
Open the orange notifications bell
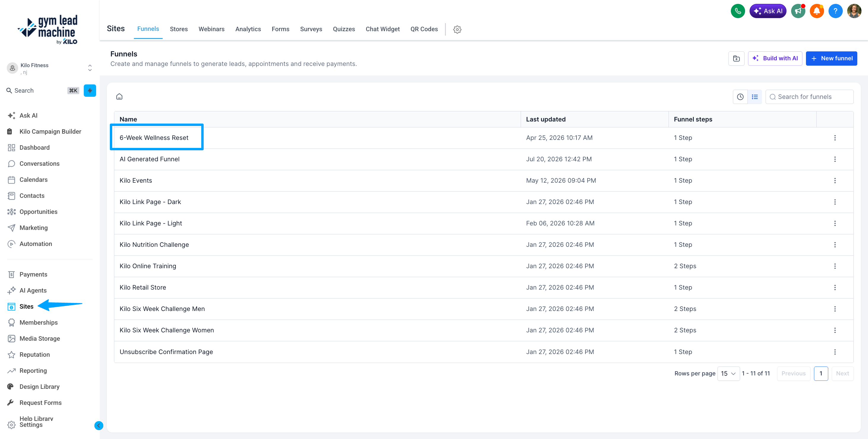816,11
